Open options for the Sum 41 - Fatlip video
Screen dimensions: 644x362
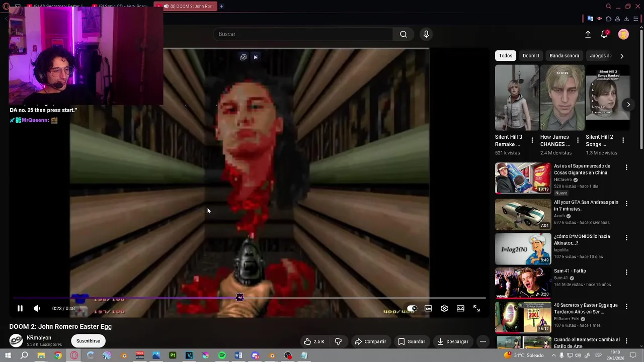click(x=626, y=272)
